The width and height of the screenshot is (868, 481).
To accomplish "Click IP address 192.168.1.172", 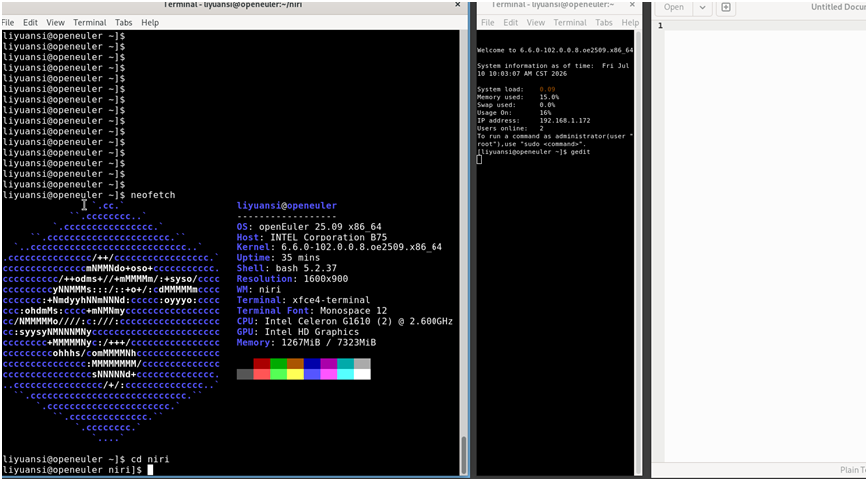I will 565,120.
